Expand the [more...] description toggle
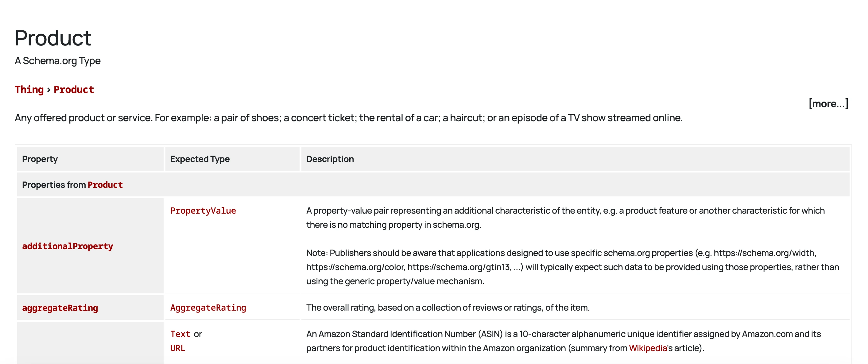 828,103
